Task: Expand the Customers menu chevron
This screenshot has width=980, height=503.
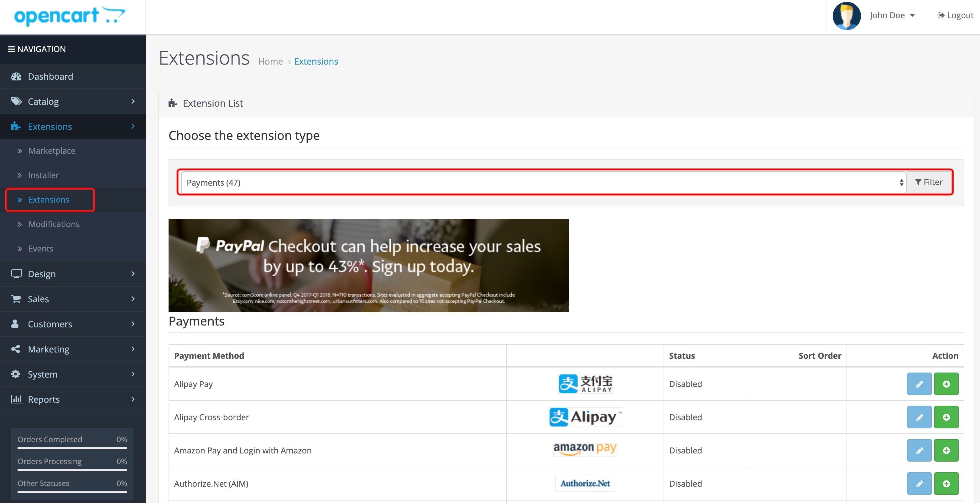Action: 133,324
